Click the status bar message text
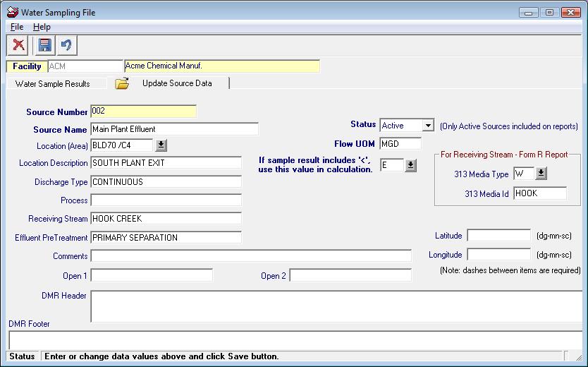 [x=161, y=356]
